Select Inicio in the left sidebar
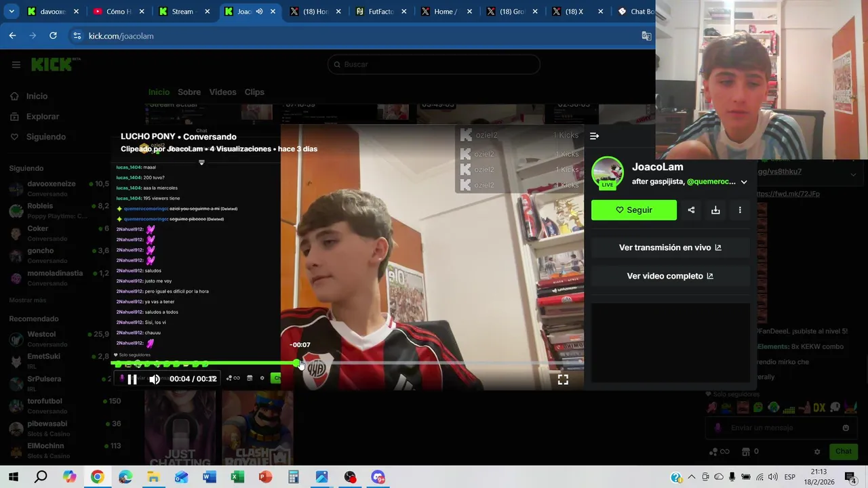 coord(37,96)
